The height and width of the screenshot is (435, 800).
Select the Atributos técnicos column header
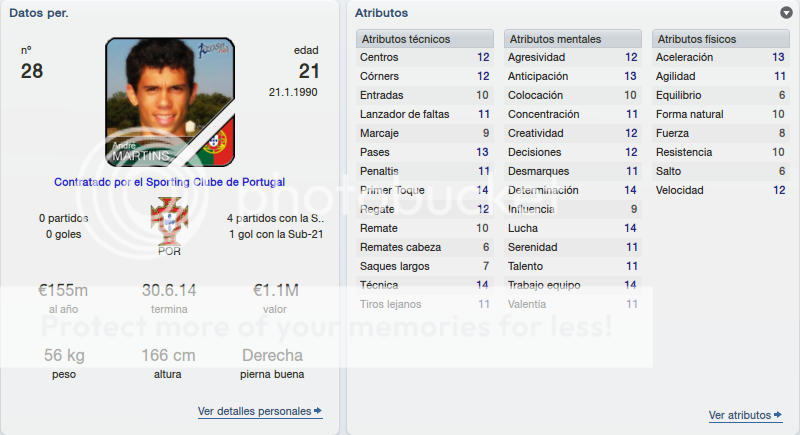pos(424,39)
